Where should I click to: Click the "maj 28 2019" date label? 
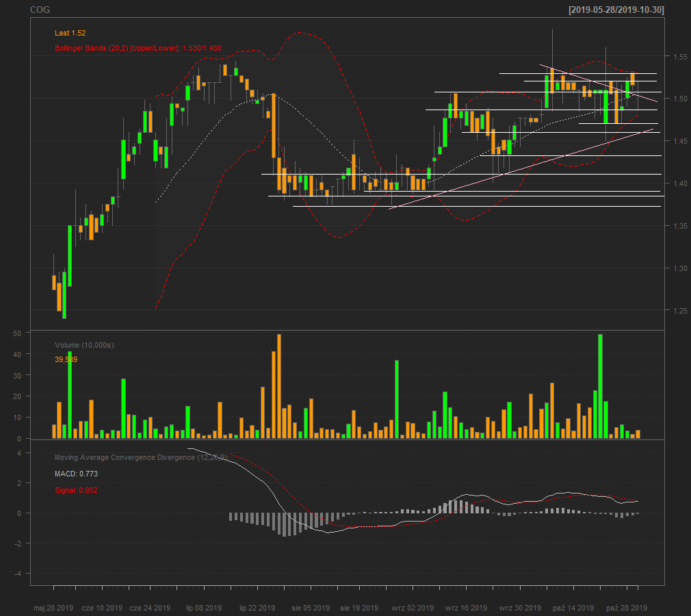(53, 608)
